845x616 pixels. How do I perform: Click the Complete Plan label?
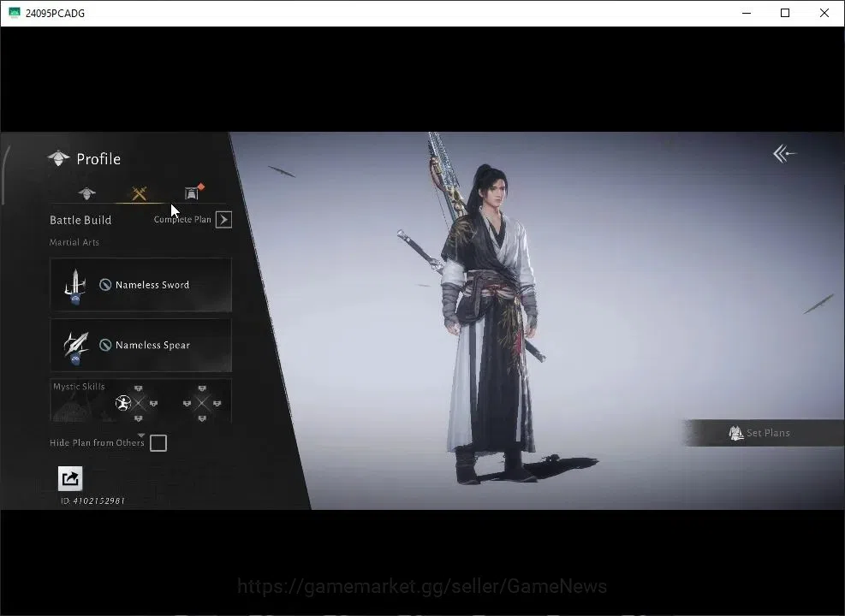tap(182, 220)
